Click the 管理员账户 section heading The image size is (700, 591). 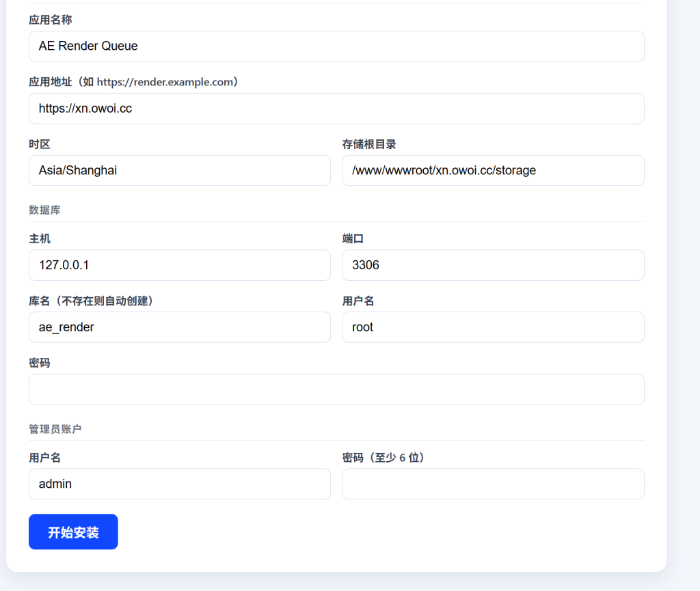click(x=55, y=429)
